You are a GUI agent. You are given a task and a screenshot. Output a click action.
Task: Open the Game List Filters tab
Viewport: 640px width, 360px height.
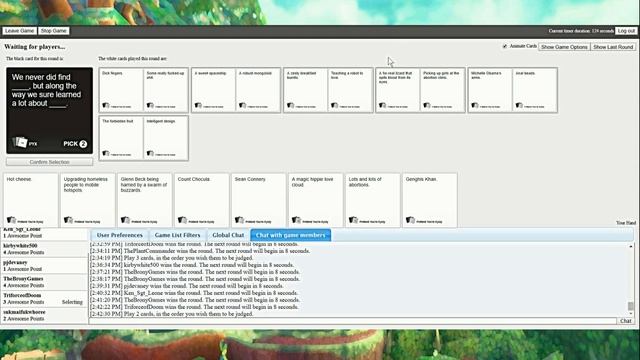[x=178, y=235]
